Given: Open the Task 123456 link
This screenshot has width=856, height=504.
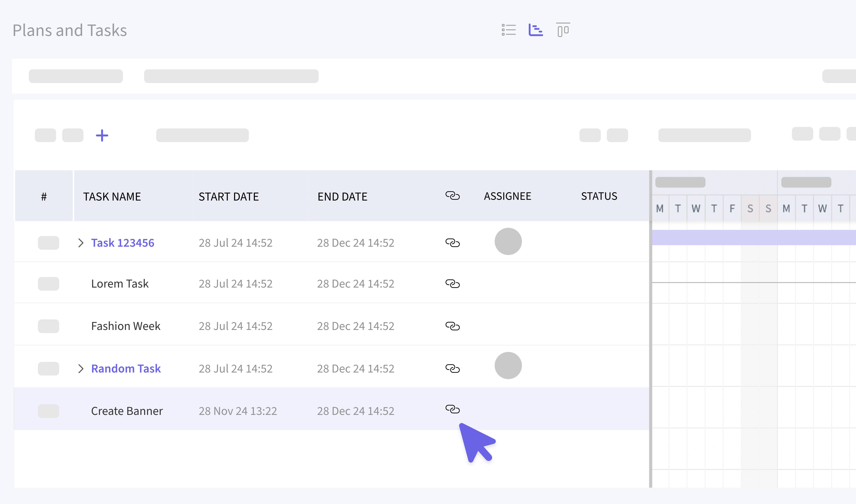Looking at the screenshot, I should coord(122,243).
